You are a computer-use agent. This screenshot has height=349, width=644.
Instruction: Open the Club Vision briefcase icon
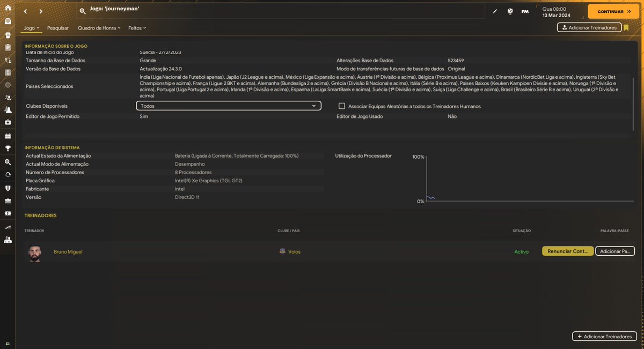tap(8, 201)
